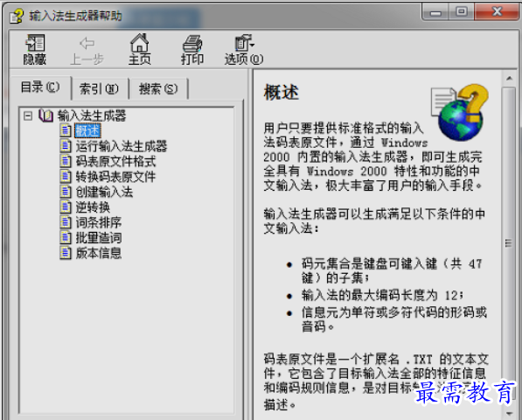Image resolution: width=522 pixels, height=420 pixels.
Task: Minimize the help window
Action: pos(435,12)
